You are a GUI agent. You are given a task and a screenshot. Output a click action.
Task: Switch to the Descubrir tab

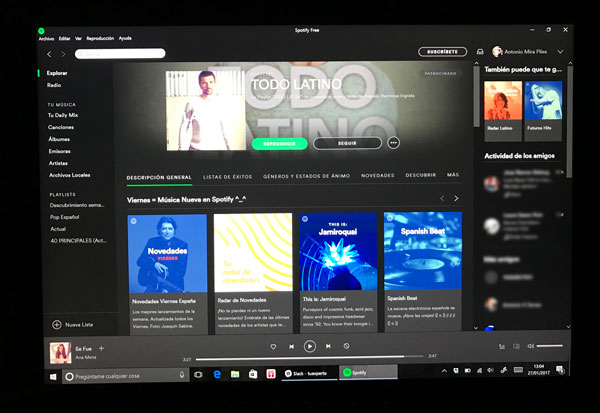pyautogui.click(x=421, y=175)
